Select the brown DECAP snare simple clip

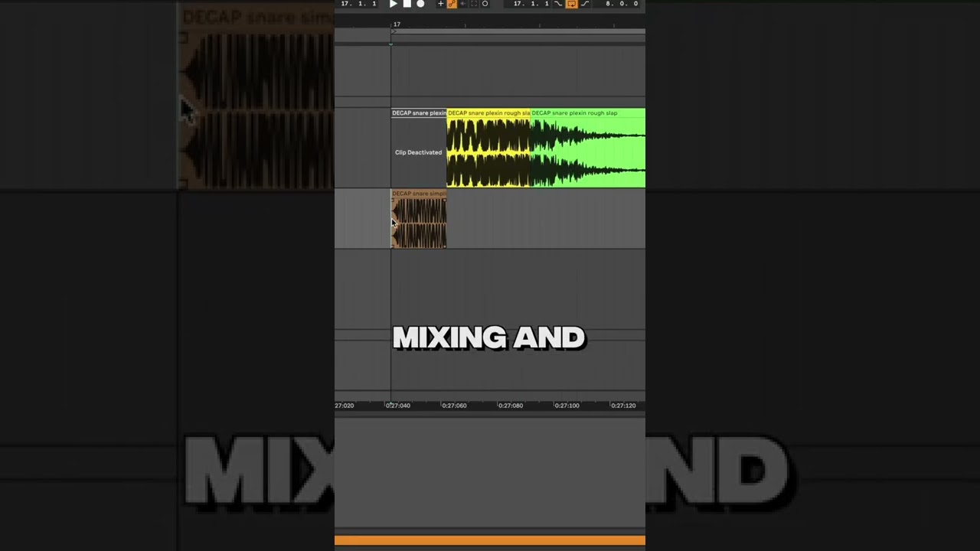pyautogui.click(x=419, y=219)
